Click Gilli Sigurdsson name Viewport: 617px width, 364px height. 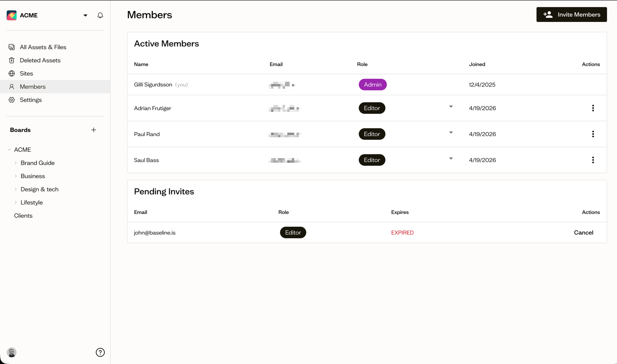tap(153, 85)
